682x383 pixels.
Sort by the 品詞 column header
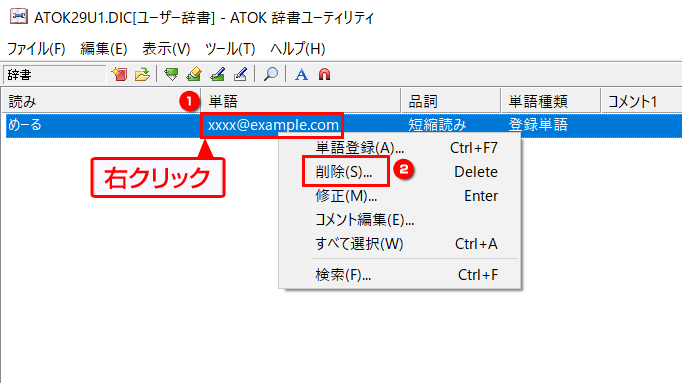451,101
